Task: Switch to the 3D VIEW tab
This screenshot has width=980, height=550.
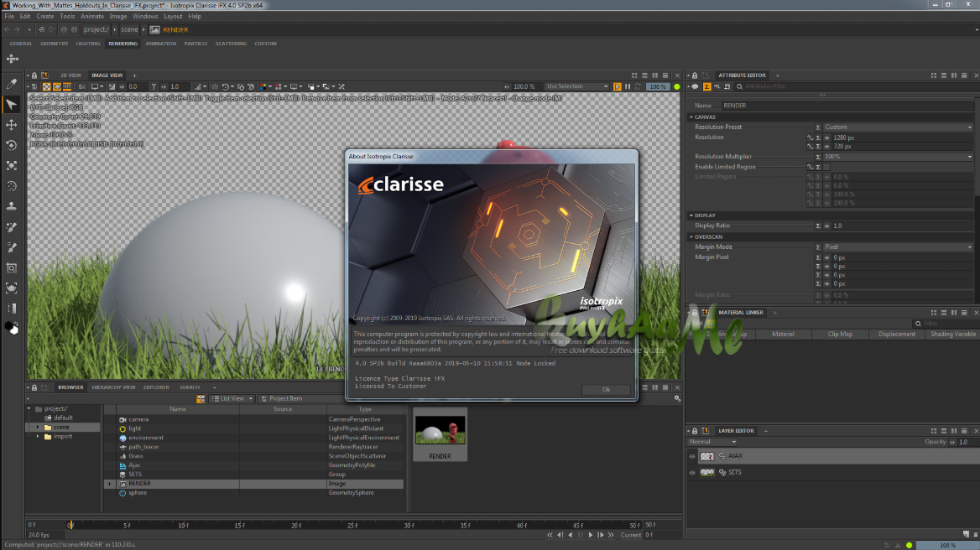Action: [70, 75]
